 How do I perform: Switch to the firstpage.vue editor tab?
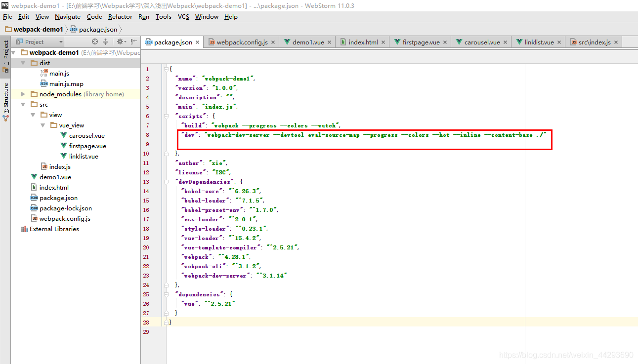[421, 42]
